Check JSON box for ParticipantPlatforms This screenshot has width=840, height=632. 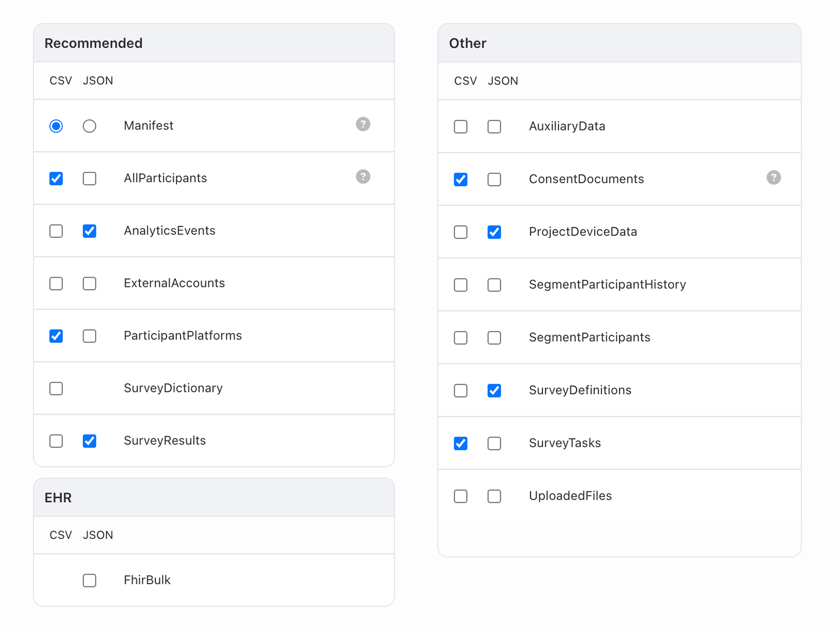click(x=89, y=336)
